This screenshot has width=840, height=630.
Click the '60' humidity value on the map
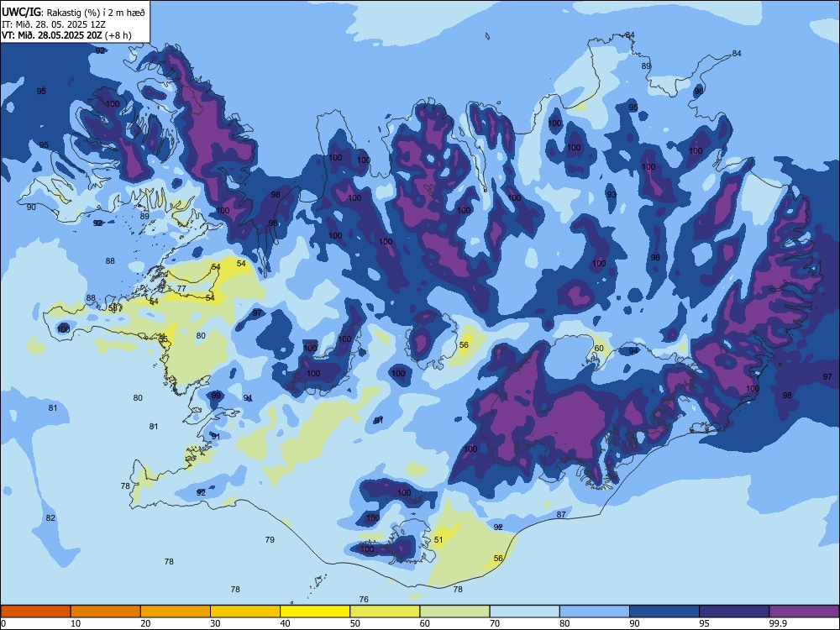tap(599, 349)
